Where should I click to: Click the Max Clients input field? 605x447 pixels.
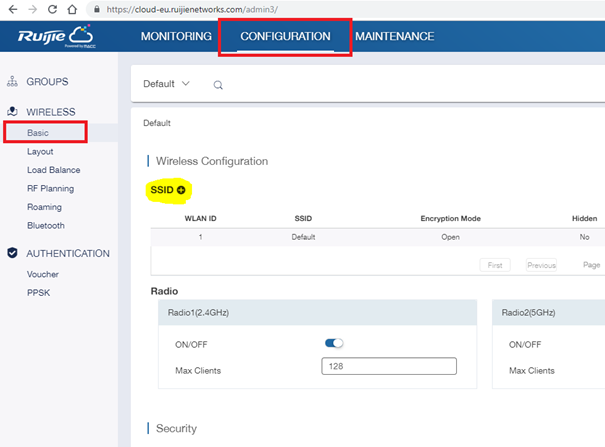pos(388,367)
